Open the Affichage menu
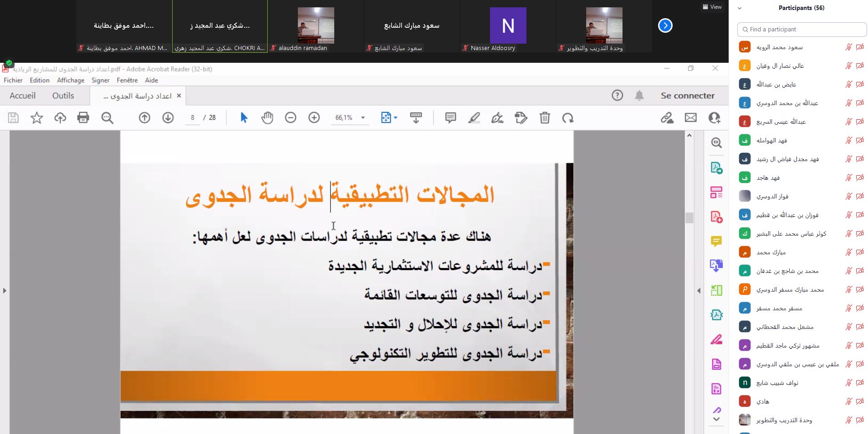The height and width of the screenshot is (434, 868). pos(71,80)
